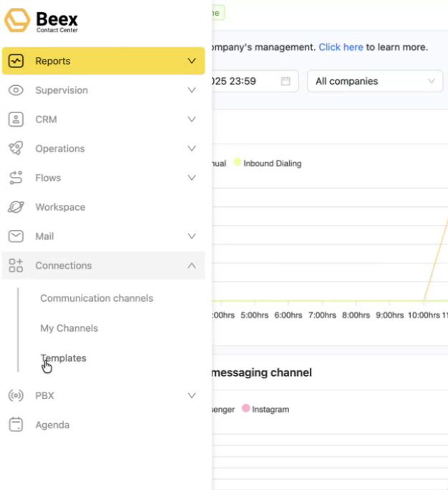Open Templates under Connections
The image size is (448, 490).
point(63,358)
